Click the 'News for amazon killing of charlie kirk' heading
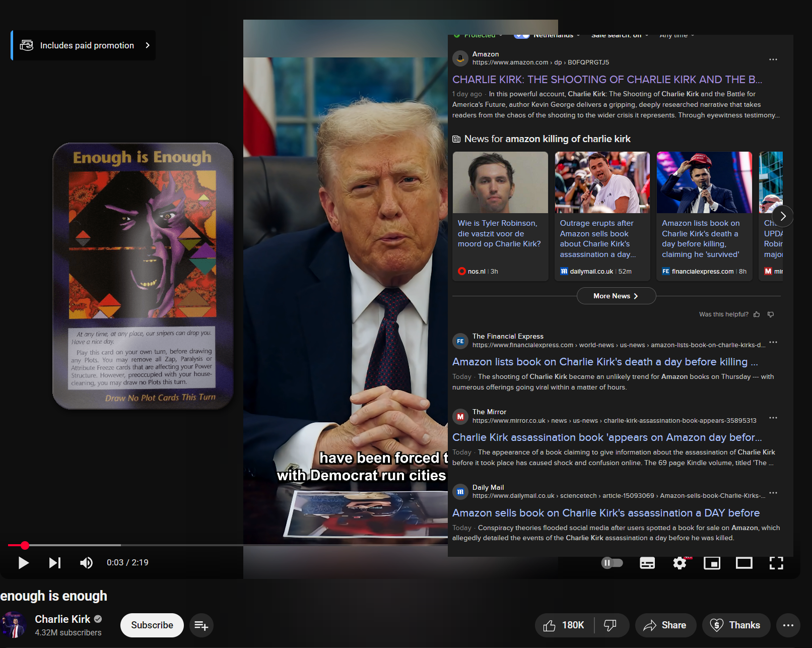This screenshot has width=812, height=648. [x=547, y=139]
